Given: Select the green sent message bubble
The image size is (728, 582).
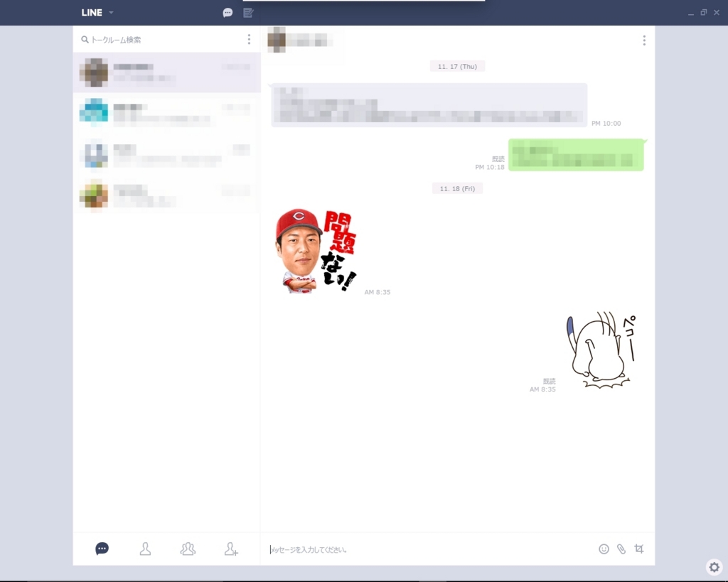Looking at the screenshot, I should [576, 155].
